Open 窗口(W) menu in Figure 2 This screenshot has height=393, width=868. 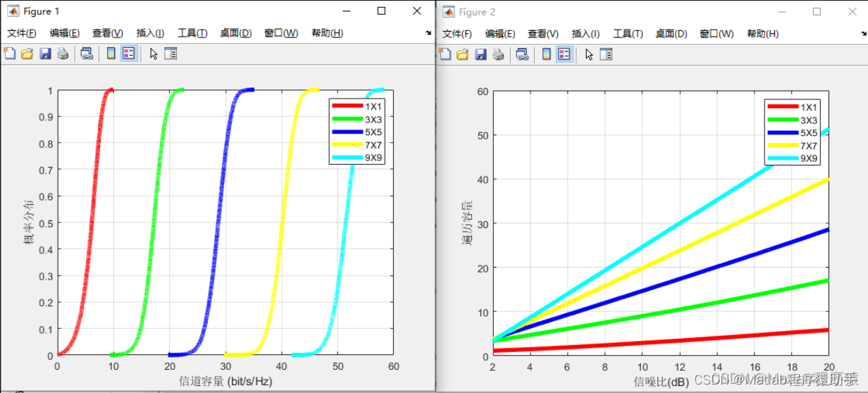point(717,34)
